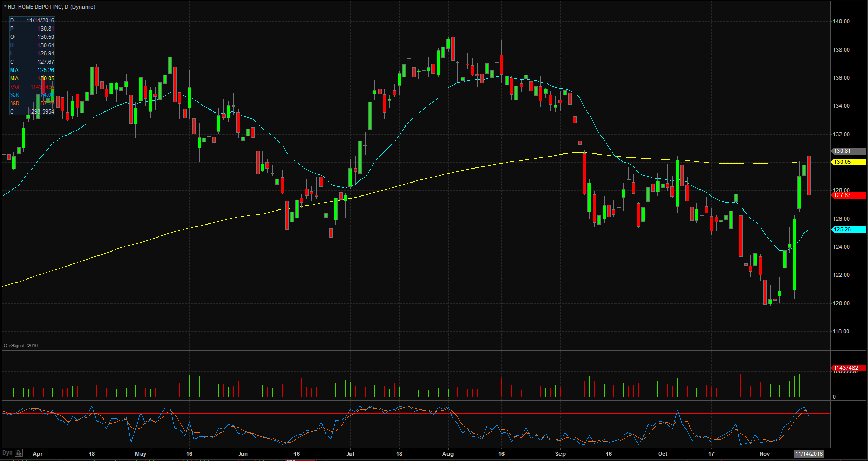
Task: Click the blue %K value row
Action: click(32, 95)
